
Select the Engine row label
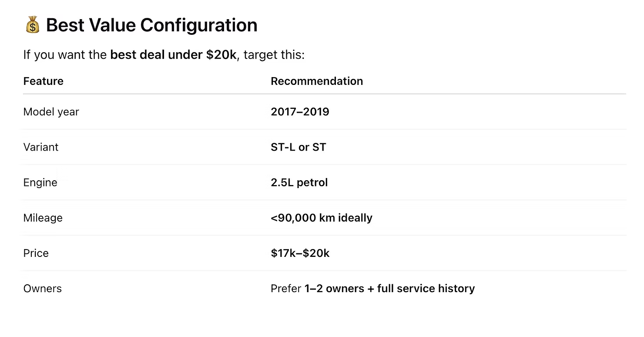(40, 182)
